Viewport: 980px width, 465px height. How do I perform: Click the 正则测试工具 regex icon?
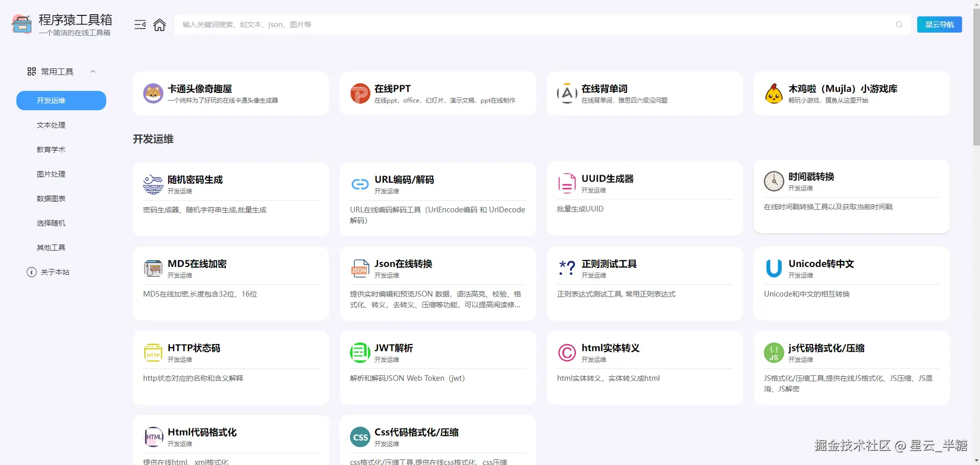point(567,268)
